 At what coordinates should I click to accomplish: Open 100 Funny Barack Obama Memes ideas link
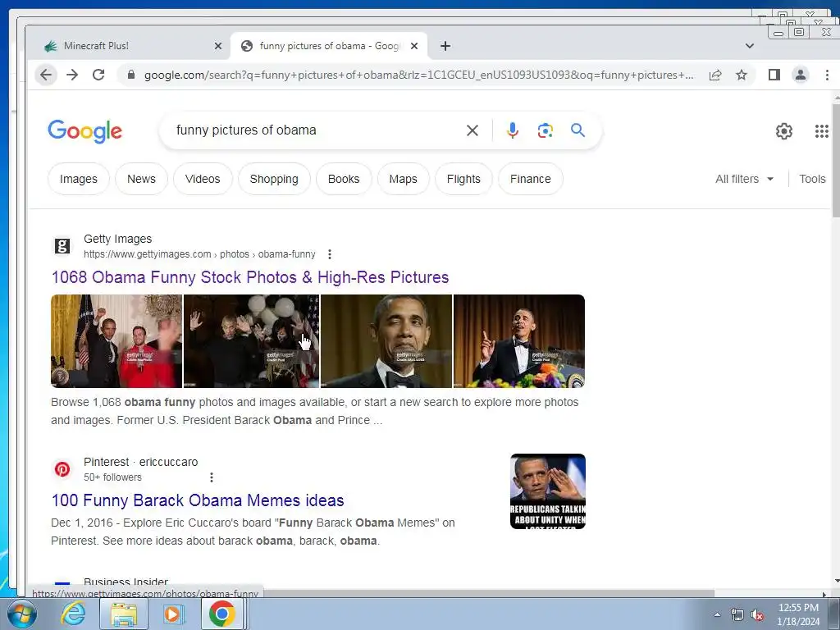[198, 500]
